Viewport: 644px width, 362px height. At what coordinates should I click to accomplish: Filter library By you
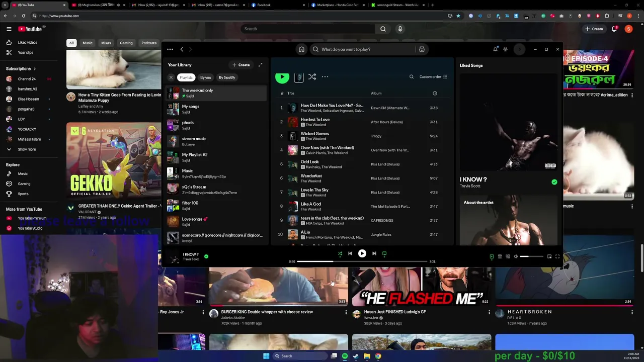click(x=205, y=77)
